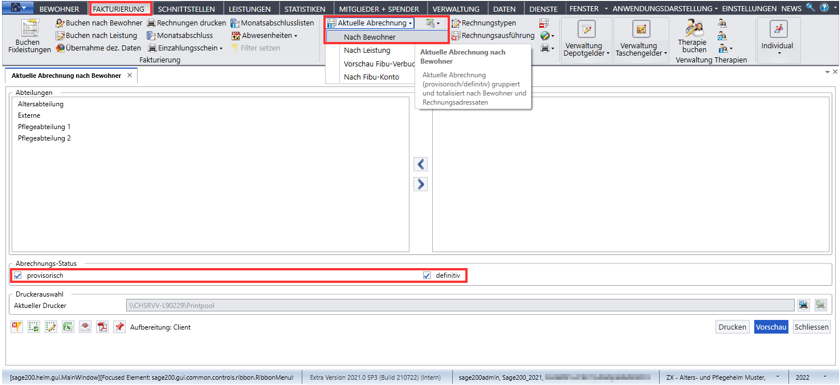Toggle the definitiv checkbox
Viewport: 840px width, 385px height.
(x=427, y=276)
